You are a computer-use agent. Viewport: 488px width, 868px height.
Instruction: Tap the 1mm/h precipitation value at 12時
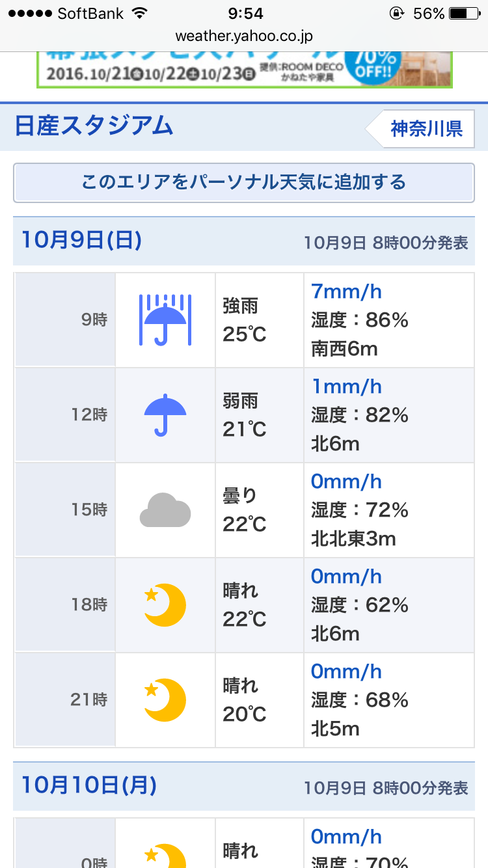(x=346, y=387)
